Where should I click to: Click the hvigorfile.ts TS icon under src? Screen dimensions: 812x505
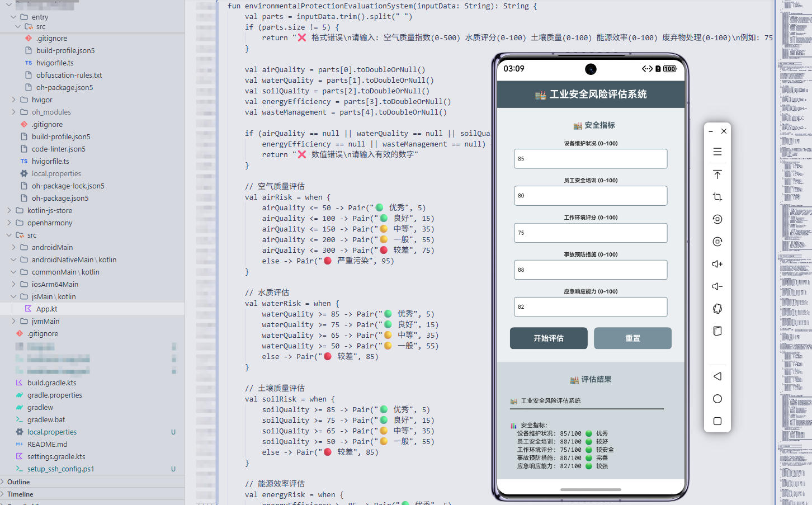[x=29, y=63]
